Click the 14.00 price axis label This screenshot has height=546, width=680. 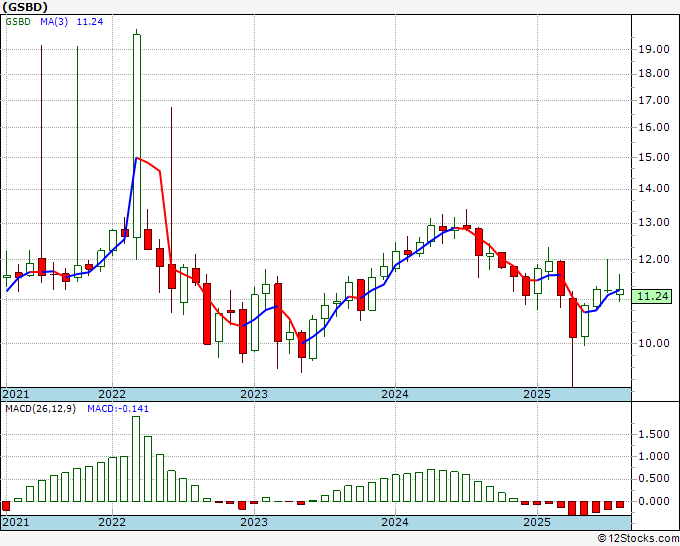point(654,188)
